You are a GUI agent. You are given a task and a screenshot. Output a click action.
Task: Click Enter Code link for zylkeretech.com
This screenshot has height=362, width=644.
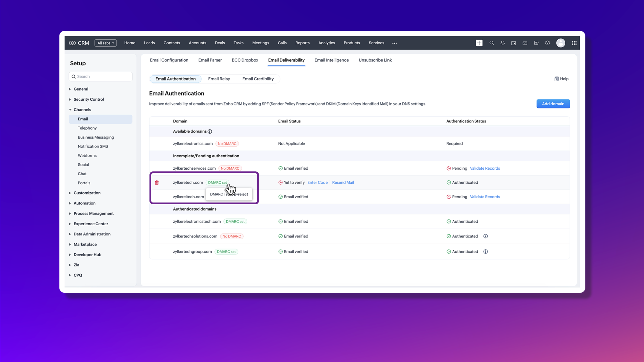click(x=317, y=182)
